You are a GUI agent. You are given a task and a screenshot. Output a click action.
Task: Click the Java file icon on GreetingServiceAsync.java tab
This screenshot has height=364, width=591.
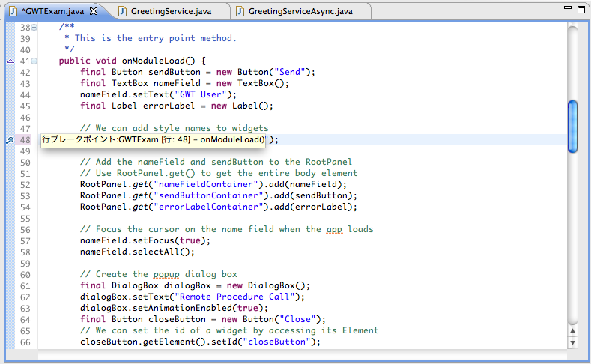click(240, 11)
